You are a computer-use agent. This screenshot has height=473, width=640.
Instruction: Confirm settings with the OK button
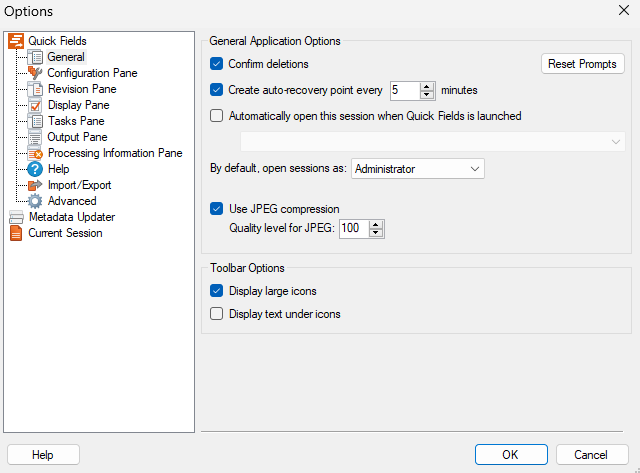[511, 455]
